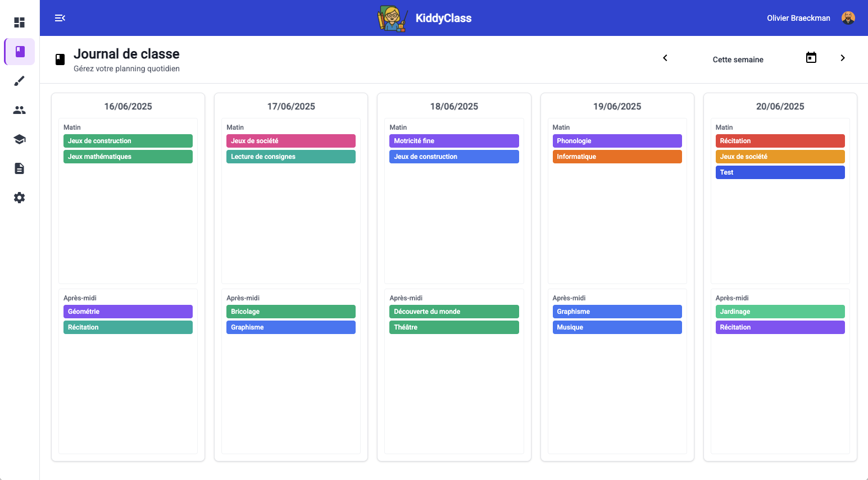Click the journal book icon beside title

pyautogui.click(x=60, y=60)
